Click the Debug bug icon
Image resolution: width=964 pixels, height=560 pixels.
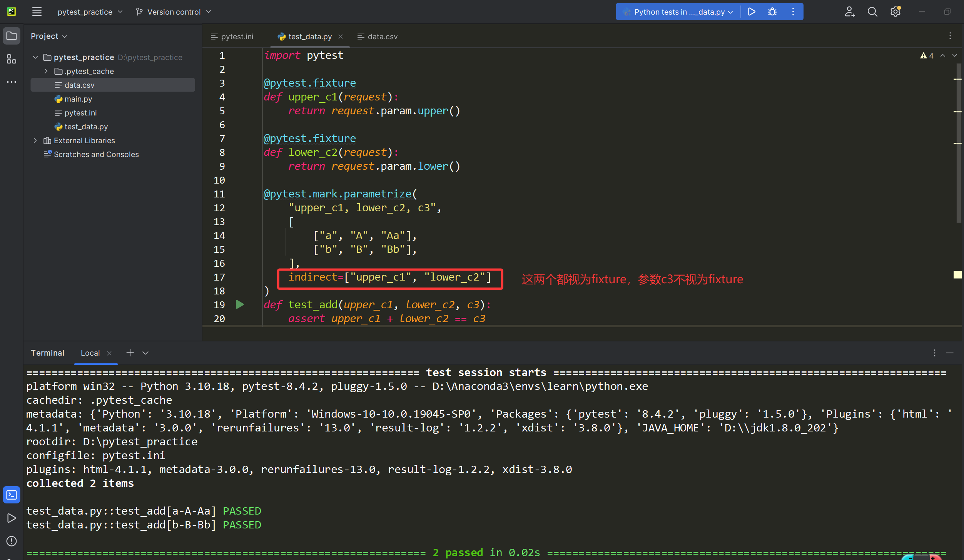coord(772,12)
